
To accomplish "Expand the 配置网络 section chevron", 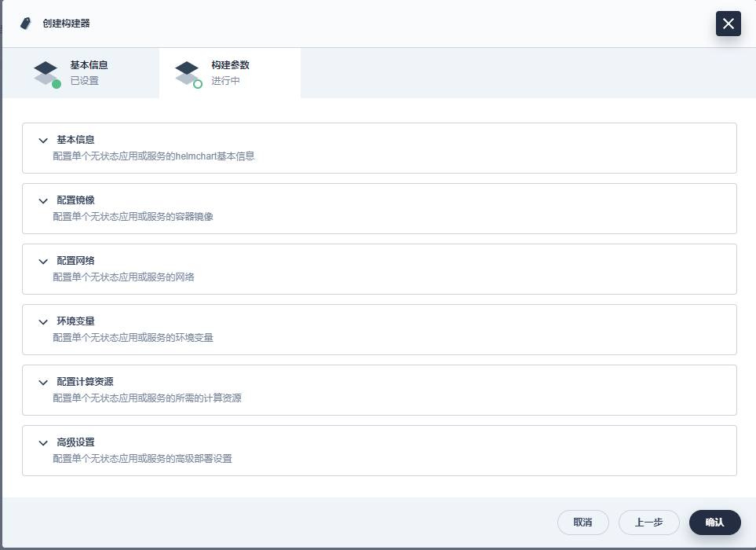I will point(43,262).
